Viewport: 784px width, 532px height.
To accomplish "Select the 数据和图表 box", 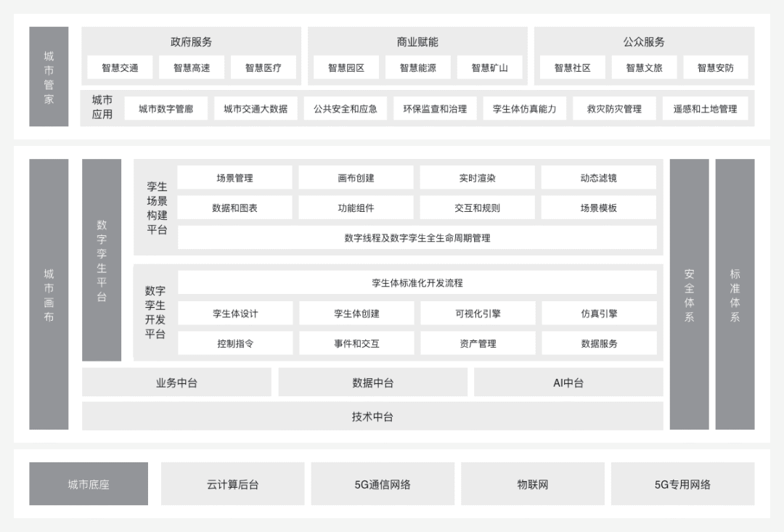I will tap(234, 208).
